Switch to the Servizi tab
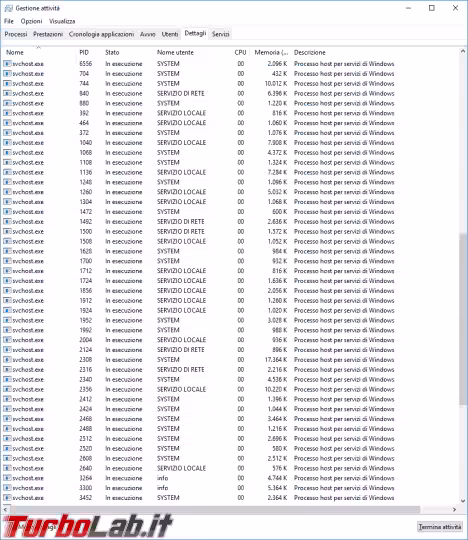 click(220, 34)
